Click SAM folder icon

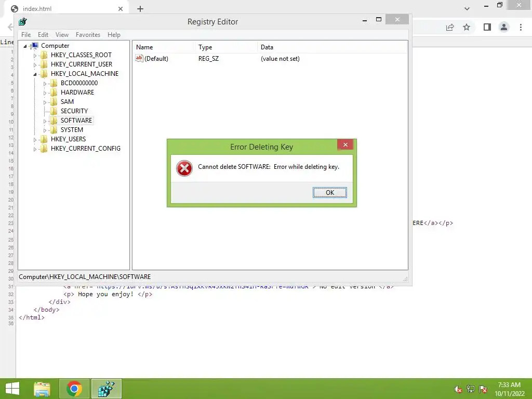(54, 101)
